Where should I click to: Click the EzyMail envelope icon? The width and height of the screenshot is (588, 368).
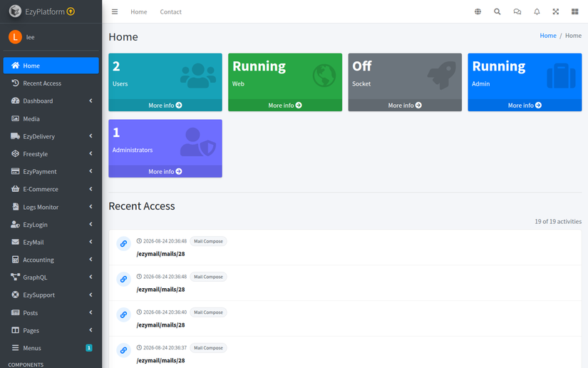point(15,242)
